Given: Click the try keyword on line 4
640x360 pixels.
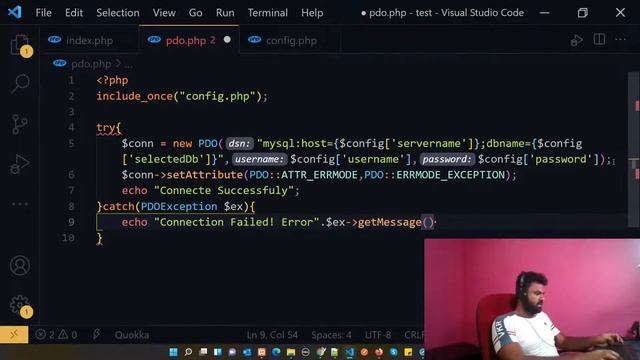Looking at the screenshot, I should pos(106,128).
